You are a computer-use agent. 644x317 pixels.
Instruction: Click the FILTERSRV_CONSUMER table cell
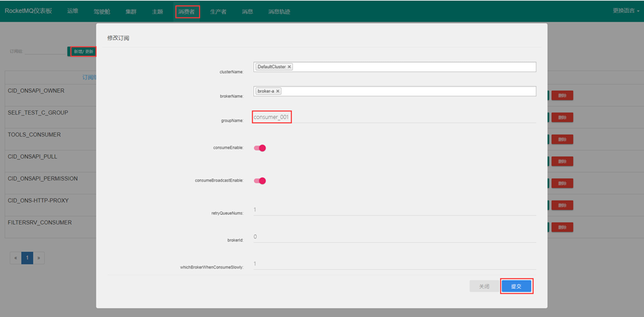click(51, 227)
